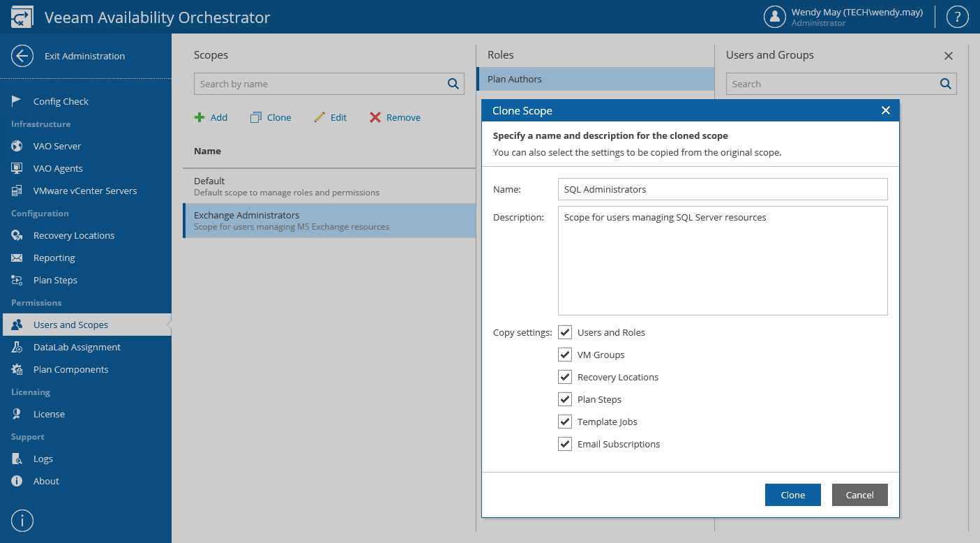Screen dimensions: 980x543
Task: Open the help question mark icon
Action: tap(957, 17)
